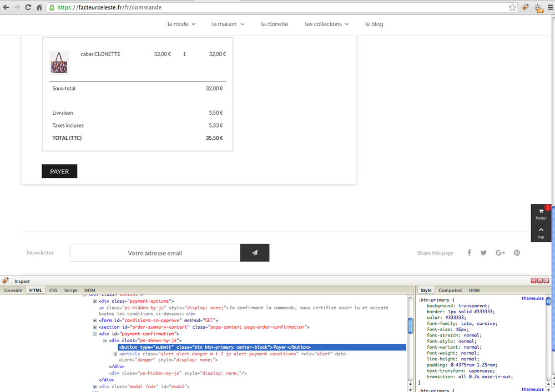The image size is (555, 392).
Task: Click the cabas CLONETTE product name
Action: [100, 54]
